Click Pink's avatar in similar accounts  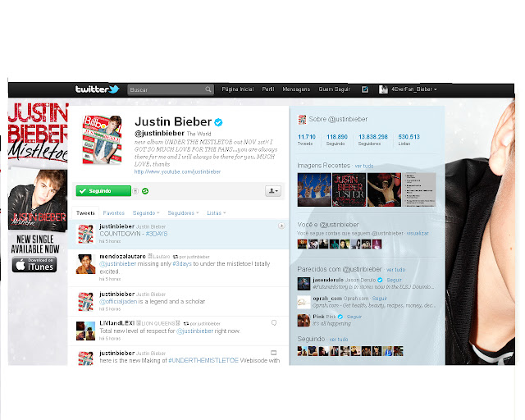point(304,320)
